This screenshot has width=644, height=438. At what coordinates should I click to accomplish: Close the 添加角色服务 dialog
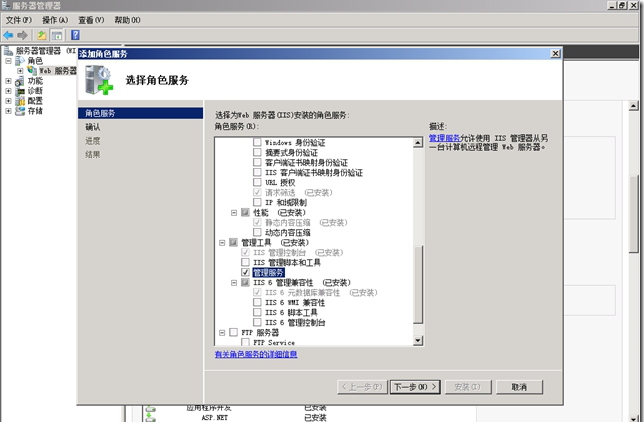(x=555, y=53)
